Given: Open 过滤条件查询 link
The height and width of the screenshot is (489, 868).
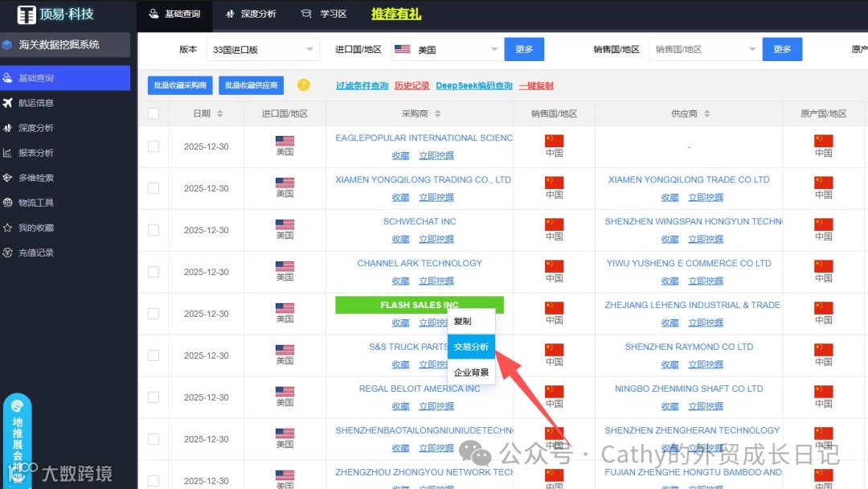Looking at the screenshot, I should [x=362, y=85].
